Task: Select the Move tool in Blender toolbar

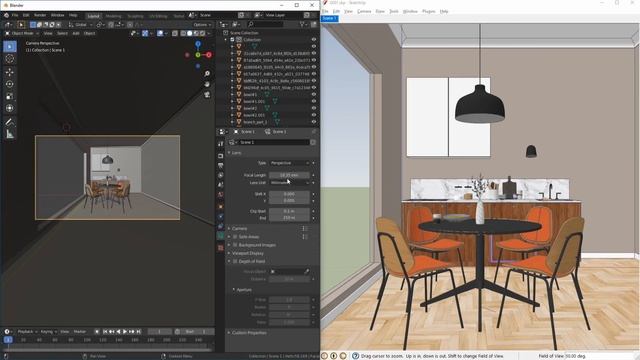Action: coord(10,72)
